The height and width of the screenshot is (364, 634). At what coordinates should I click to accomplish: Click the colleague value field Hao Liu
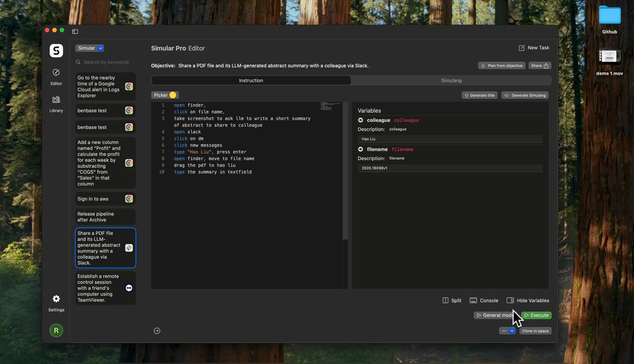(450, 139)
